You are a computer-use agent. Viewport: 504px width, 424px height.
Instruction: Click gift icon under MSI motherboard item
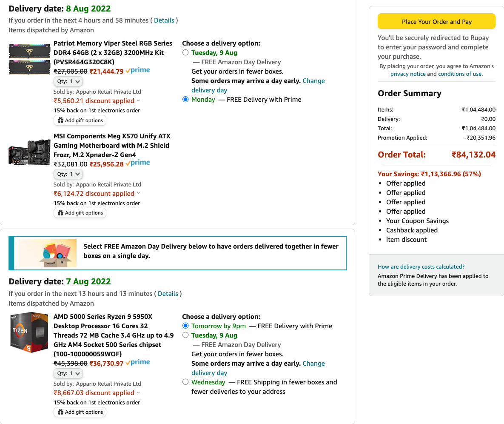coord(60,213)
